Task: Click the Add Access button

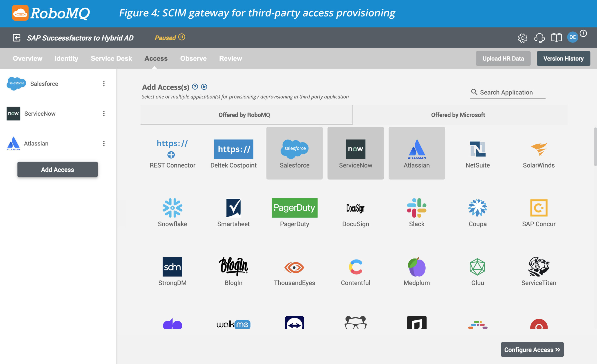Action: [x=57, y=169]
